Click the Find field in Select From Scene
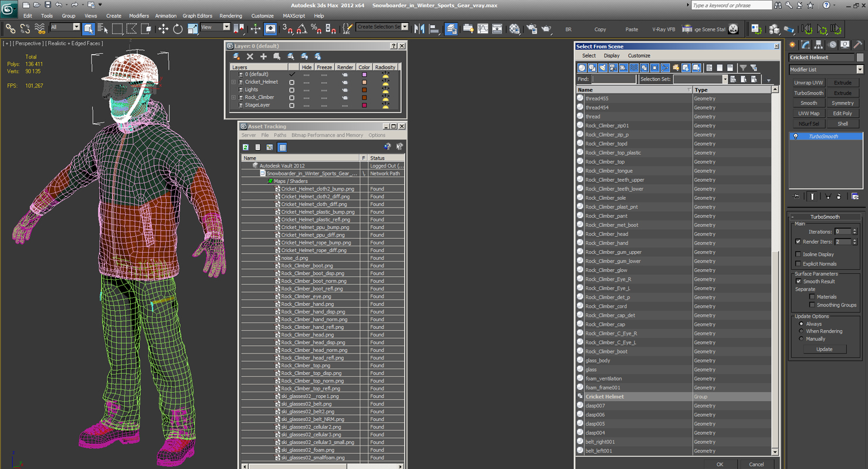 pos(614,79)
